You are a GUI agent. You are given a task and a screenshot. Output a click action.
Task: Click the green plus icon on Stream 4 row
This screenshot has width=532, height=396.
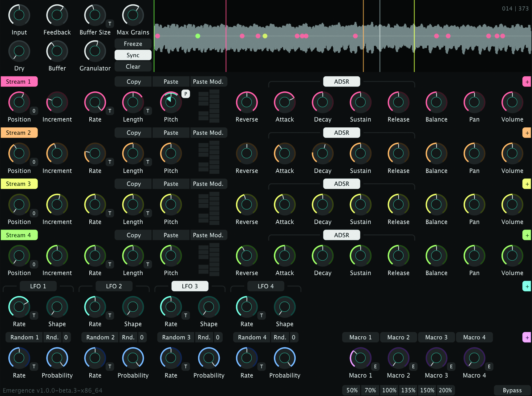pyautogui.click(x=527, y=235)
